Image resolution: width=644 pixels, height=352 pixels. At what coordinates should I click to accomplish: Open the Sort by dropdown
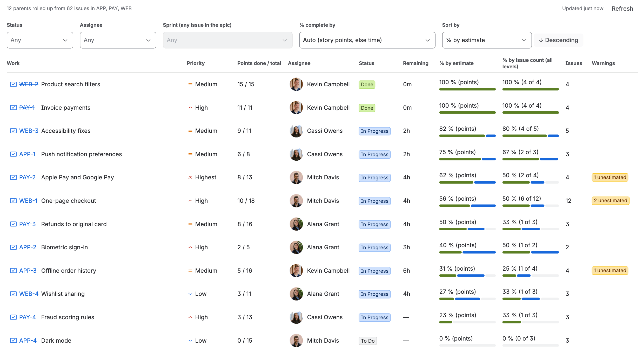click(x=487, y=40)
